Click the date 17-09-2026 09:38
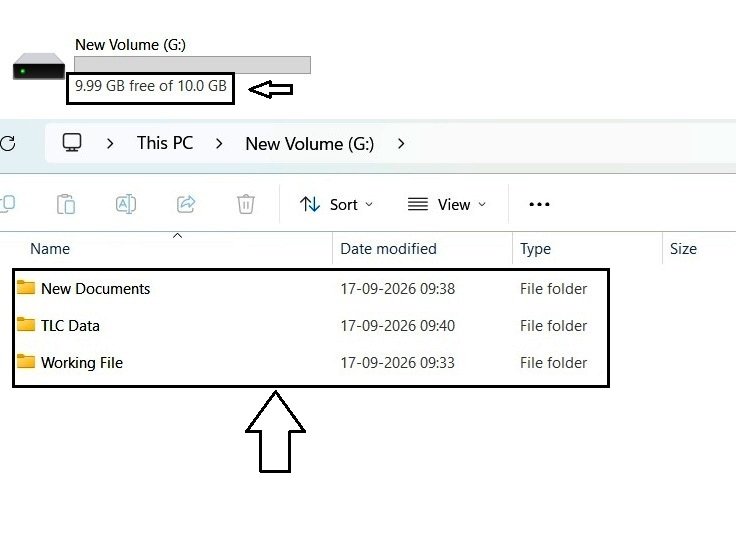Viewport: 736px width, 543px height. [x=398, y=289]
